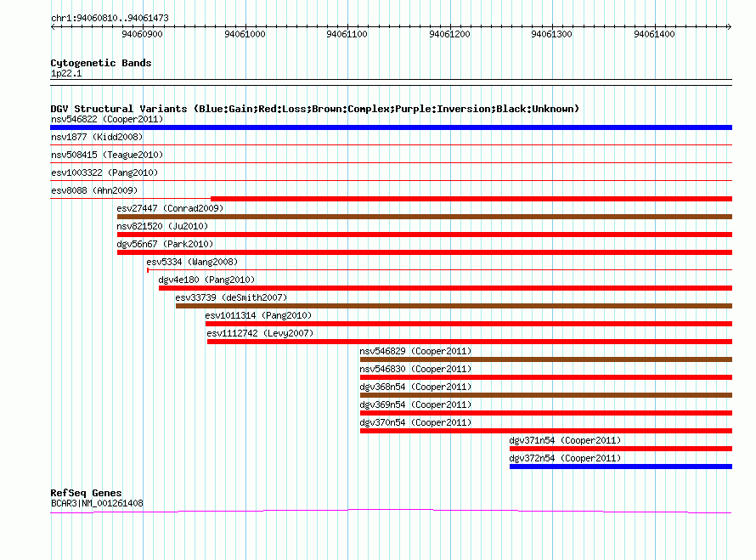Click ruler position 94061100

click(x=347, y=34)
